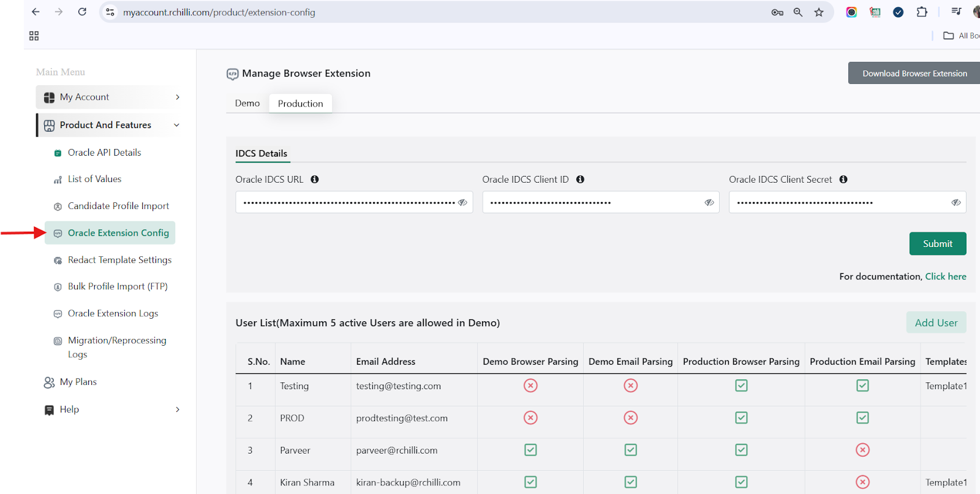Toggle Production Email Parsing for Parveer
This screenshot has width=980, height=494.
[x=862, y=450]
